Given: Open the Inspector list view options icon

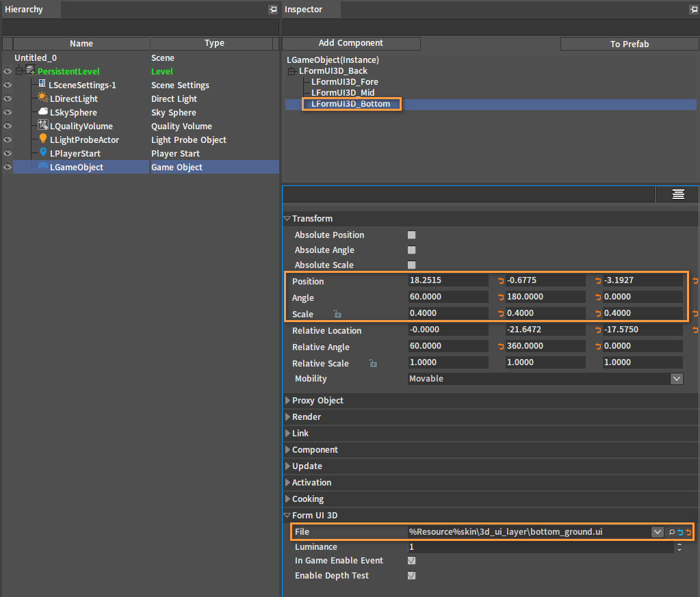Looking at the screenshot, I should coord(678,194).
